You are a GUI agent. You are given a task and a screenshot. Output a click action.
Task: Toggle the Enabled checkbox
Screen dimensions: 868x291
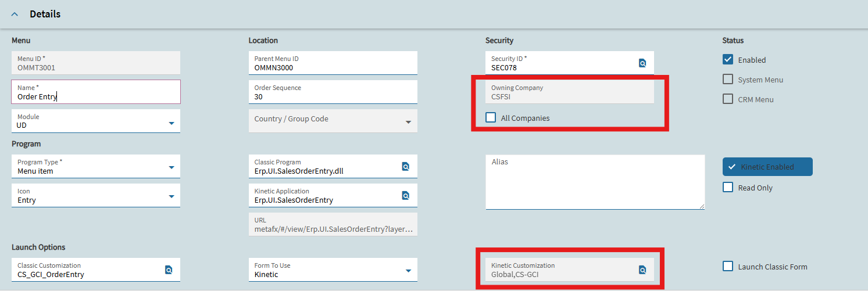727,59
